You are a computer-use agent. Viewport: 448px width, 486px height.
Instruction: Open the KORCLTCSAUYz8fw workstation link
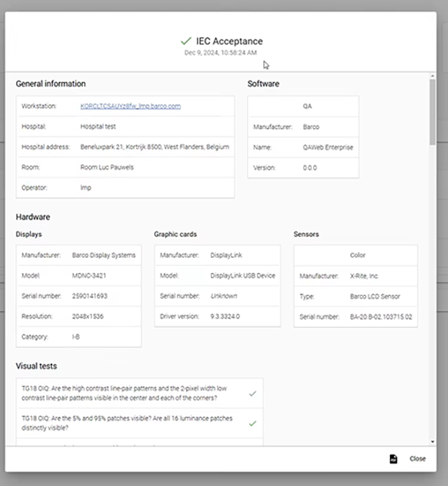tap(130, 106)
